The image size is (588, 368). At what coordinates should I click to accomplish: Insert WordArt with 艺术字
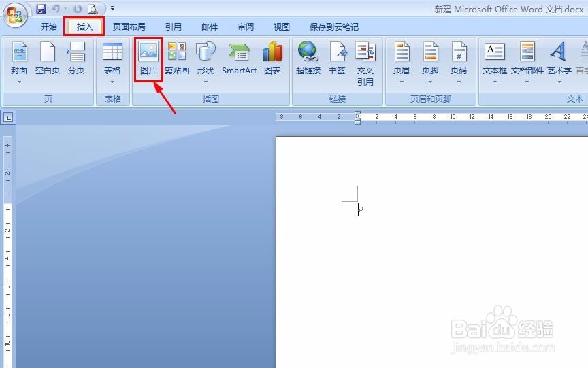(559, 58)
